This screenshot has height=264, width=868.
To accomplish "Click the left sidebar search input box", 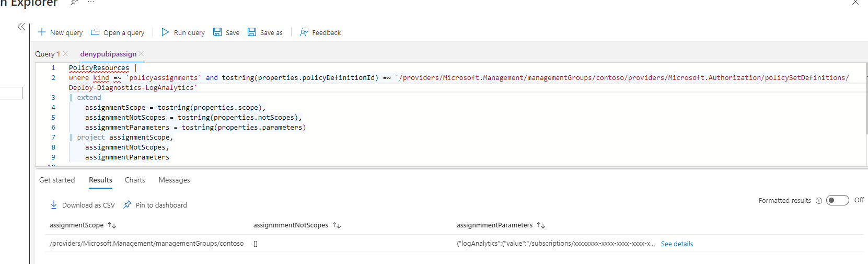I will [10, 93].
